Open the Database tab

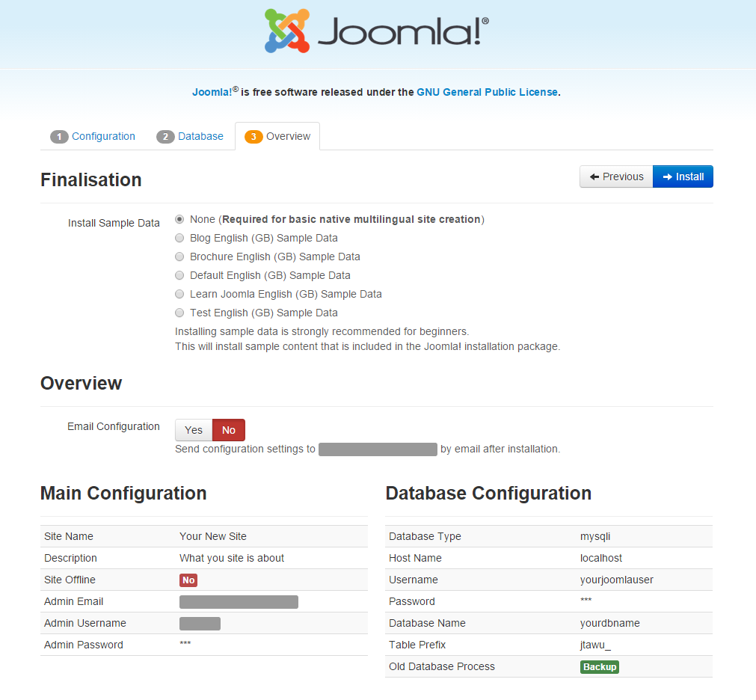coord(190,136)
